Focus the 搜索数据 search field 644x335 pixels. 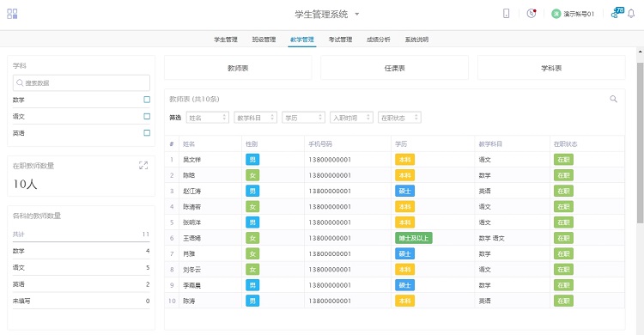pos(82,83)
